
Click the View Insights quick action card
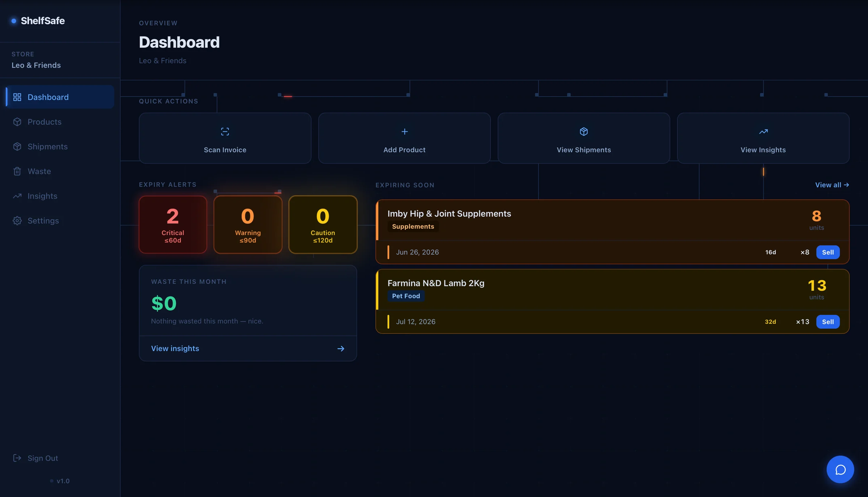point(763,138)
